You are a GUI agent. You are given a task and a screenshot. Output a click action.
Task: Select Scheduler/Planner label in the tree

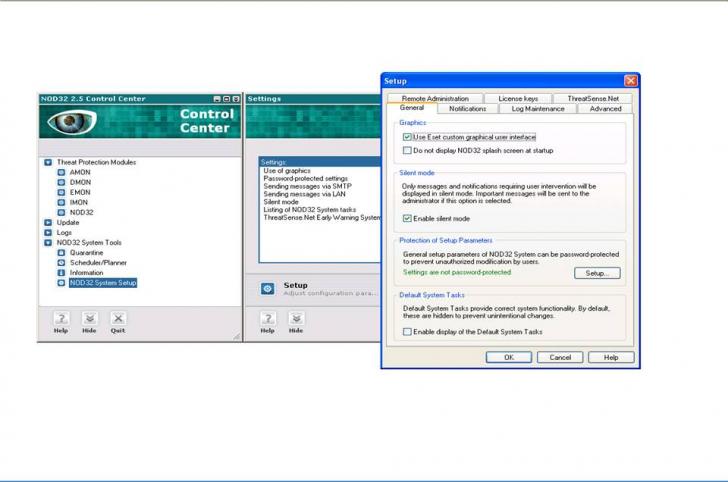pyautogui.click(x=98, y=263)
